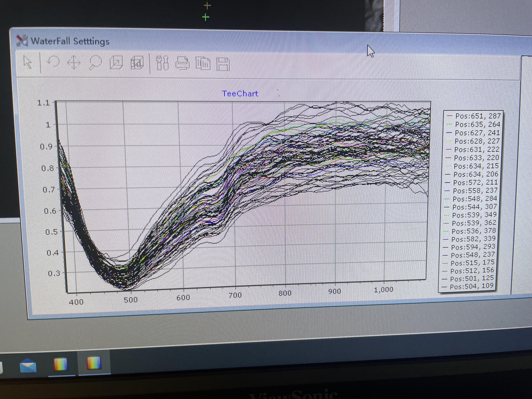Select the arrow pointer tool
This screenshot has height=399, width=532.
28,62
